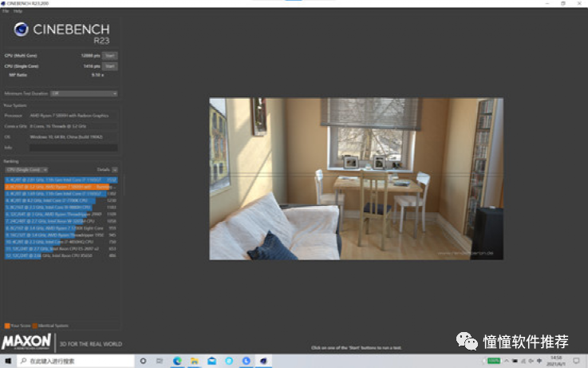Select ranking row 1, Core i7-1165G7 at 2.81 GHz

point(61,180)
